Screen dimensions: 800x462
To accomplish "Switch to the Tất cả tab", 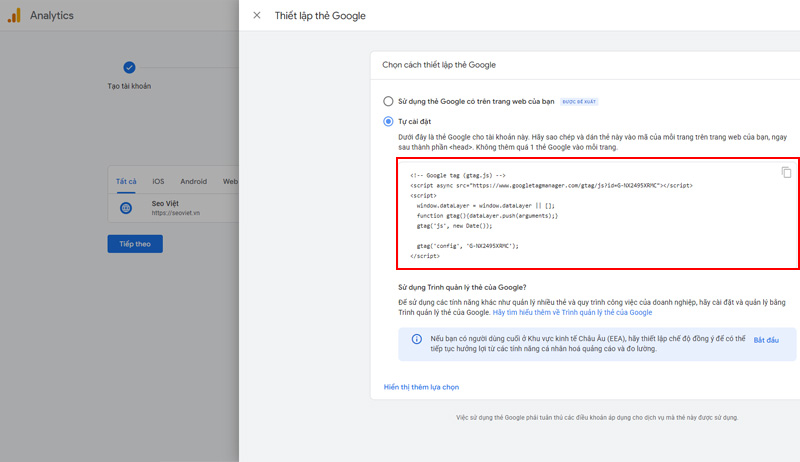I will (125, 182).
